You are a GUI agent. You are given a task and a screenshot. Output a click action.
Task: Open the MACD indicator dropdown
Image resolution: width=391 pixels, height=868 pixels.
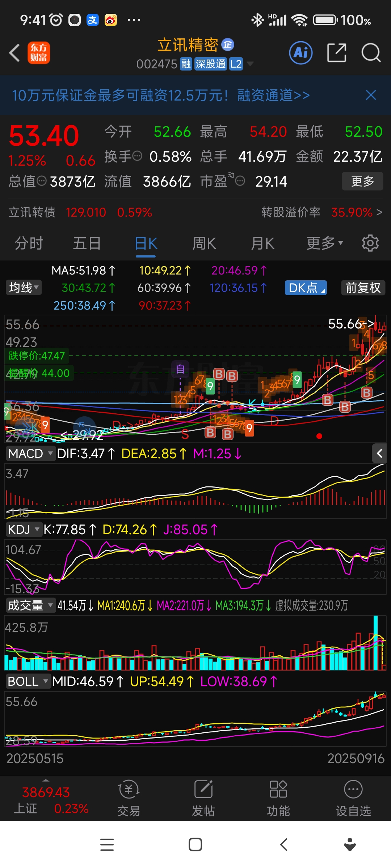(x=30, y=454)
